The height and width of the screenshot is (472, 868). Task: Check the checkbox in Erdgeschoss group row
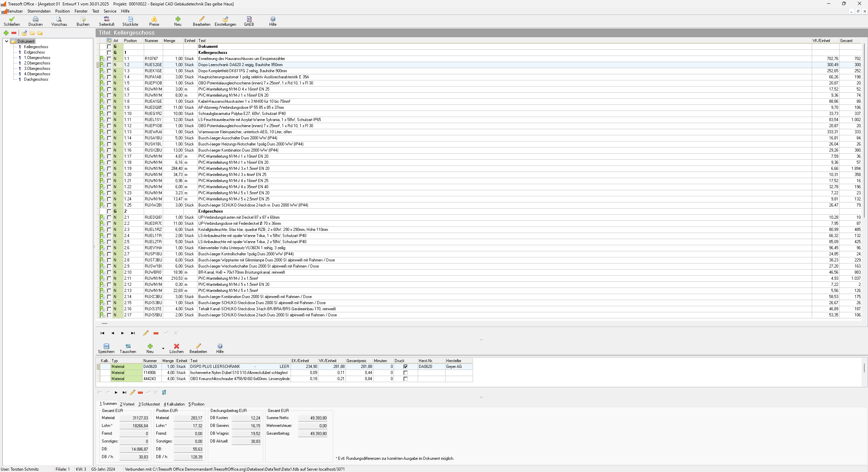109,211
